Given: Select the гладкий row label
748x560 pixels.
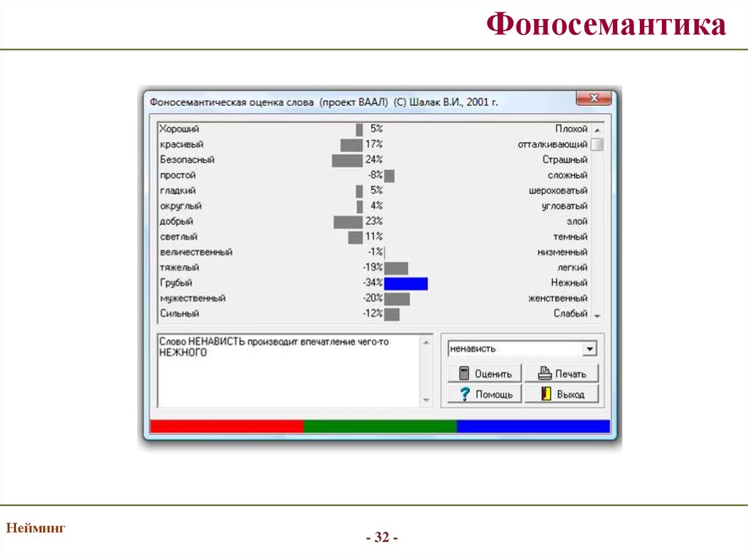Looking at the screenshot, I should [178, 191].
